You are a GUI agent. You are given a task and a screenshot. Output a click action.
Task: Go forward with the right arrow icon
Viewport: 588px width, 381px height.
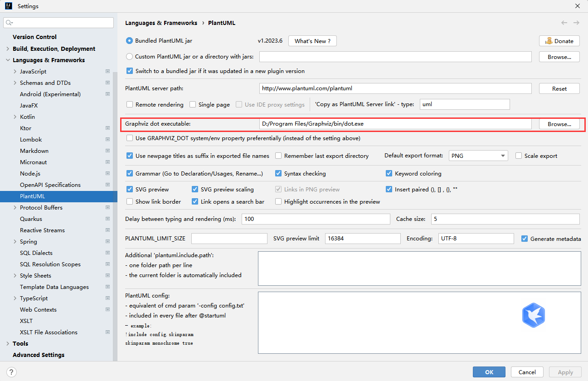point(576,23)
